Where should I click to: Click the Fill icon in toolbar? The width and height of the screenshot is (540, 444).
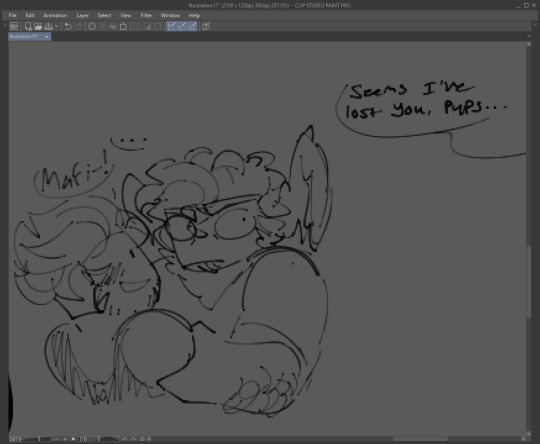(113, 26)
